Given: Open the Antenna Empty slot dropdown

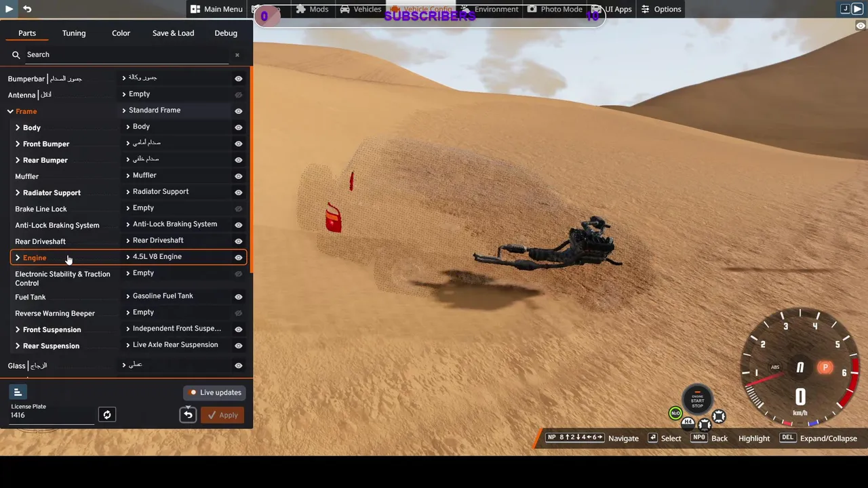Looking at the screenshot, I should (x=176, y=94).
